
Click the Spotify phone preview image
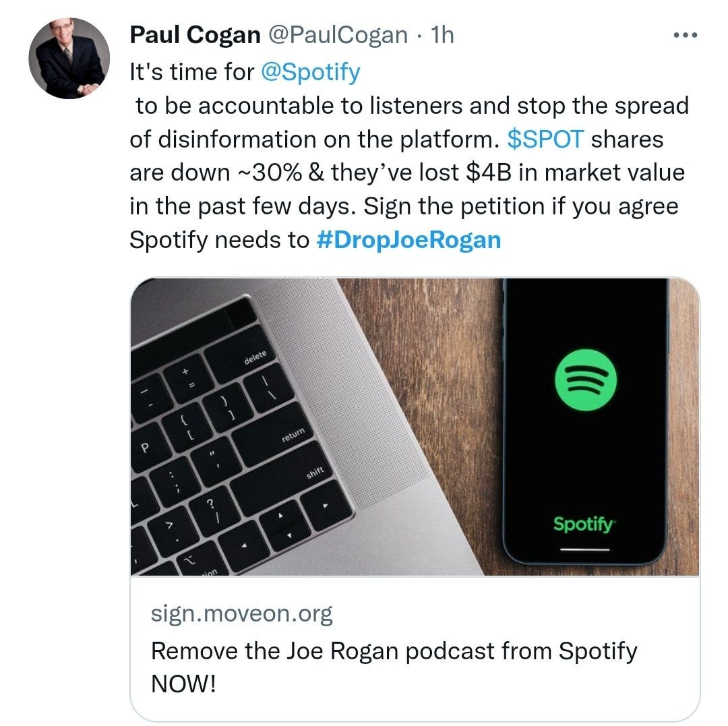point(415,427)
